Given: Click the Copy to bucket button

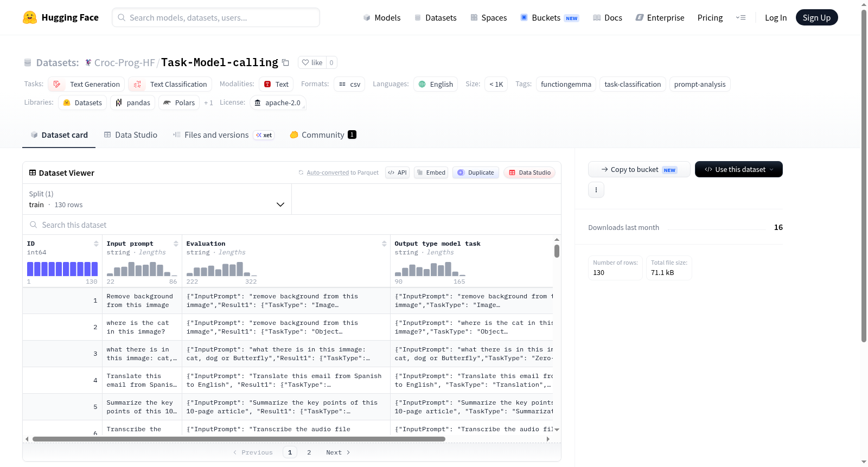Looking at the screenshot, I should tap(639, 169).
